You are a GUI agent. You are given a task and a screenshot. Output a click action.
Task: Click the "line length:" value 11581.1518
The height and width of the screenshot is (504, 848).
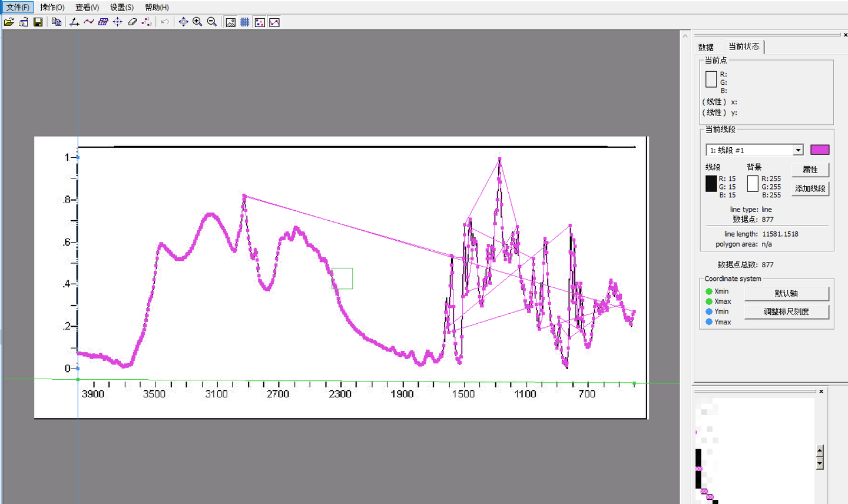click(x=780, y=234)
